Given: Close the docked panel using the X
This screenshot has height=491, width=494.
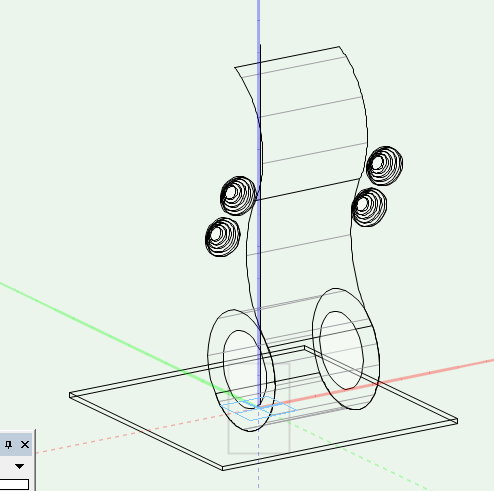Looking at the screenshot, I should point(25,445).
